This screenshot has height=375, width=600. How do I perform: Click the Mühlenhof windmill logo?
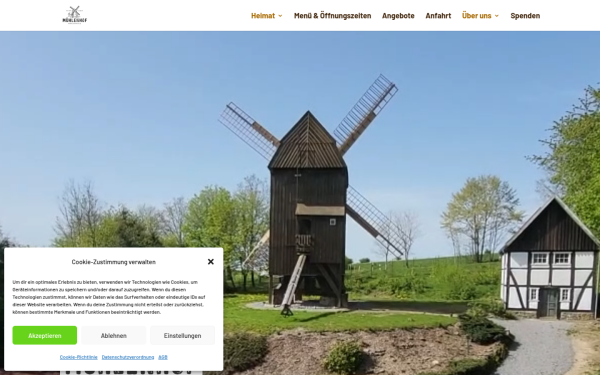[75, 15]
